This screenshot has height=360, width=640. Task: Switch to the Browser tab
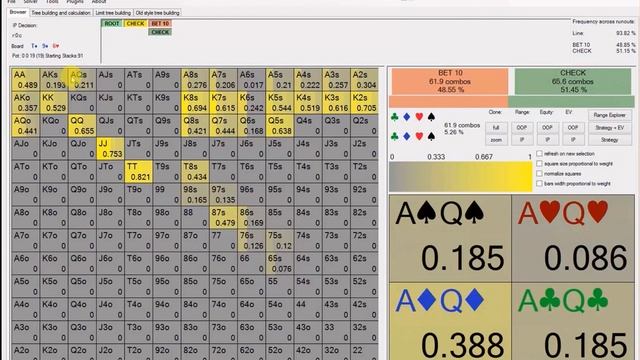tap(18, 12)
